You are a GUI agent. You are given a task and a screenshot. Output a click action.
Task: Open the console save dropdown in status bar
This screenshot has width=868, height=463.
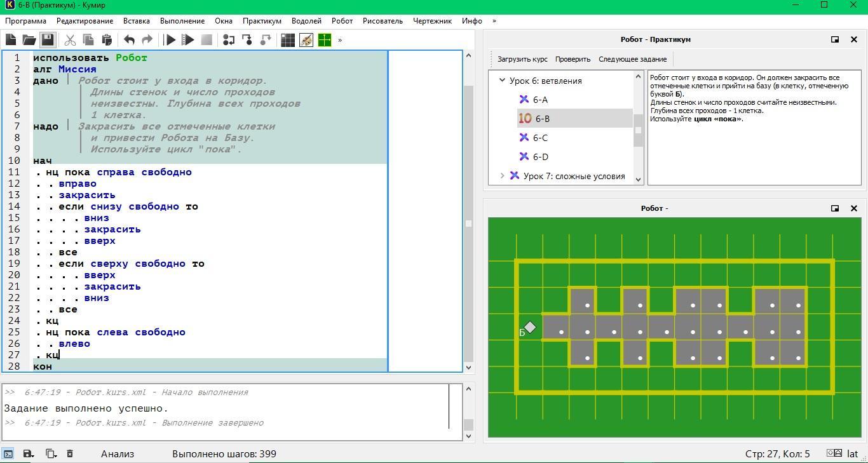[x=29, y=453]
